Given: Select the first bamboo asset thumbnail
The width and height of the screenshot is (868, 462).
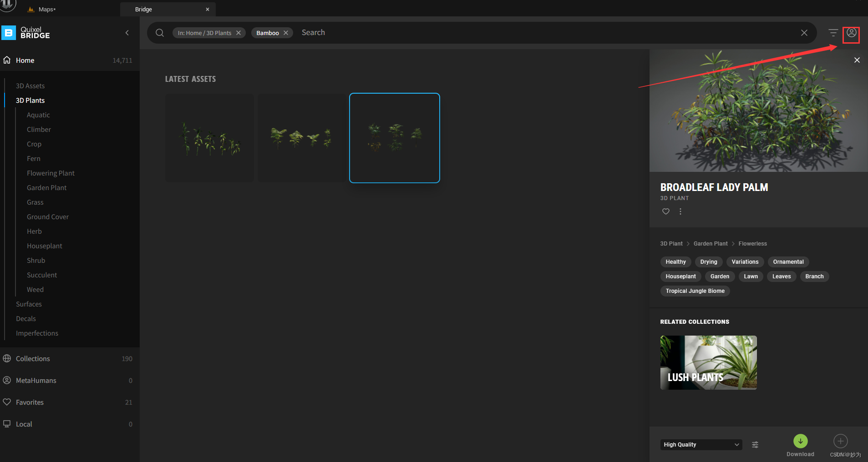Looking at the screenshot, I should pyautogui.click(x=209, y=138).
